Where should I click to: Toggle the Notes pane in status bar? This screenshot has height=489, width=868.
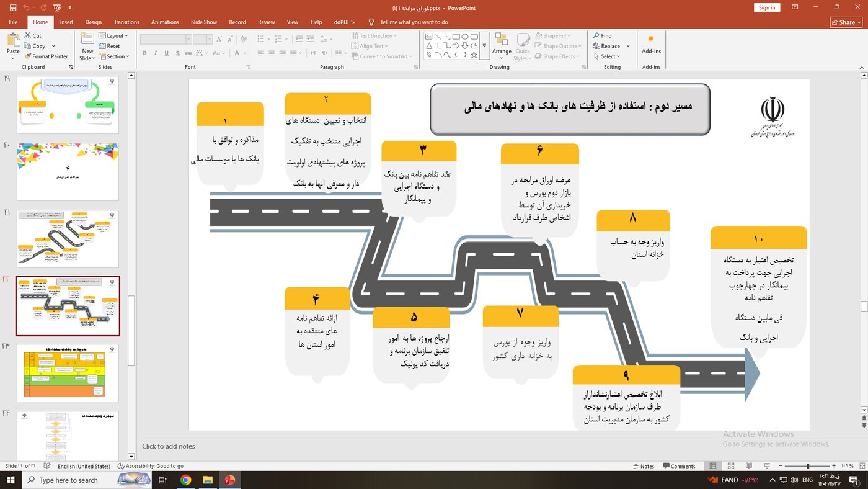coord(644,466)
